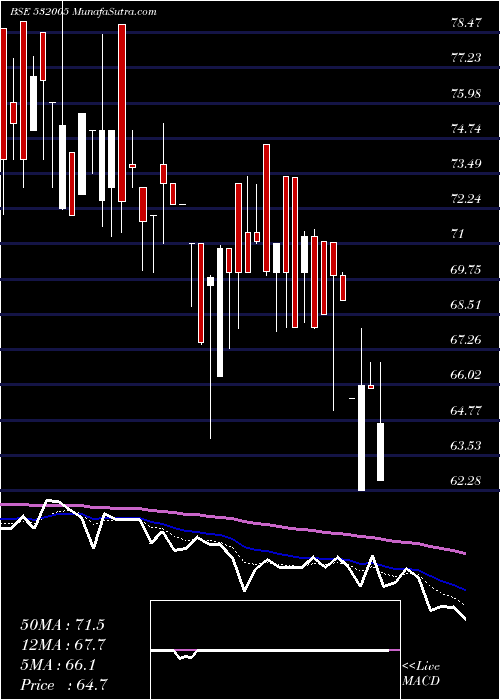This screenshot has height=700, width=500.
Task: Click the 5MA : 66.1 reading
Action: coord(57,665)
